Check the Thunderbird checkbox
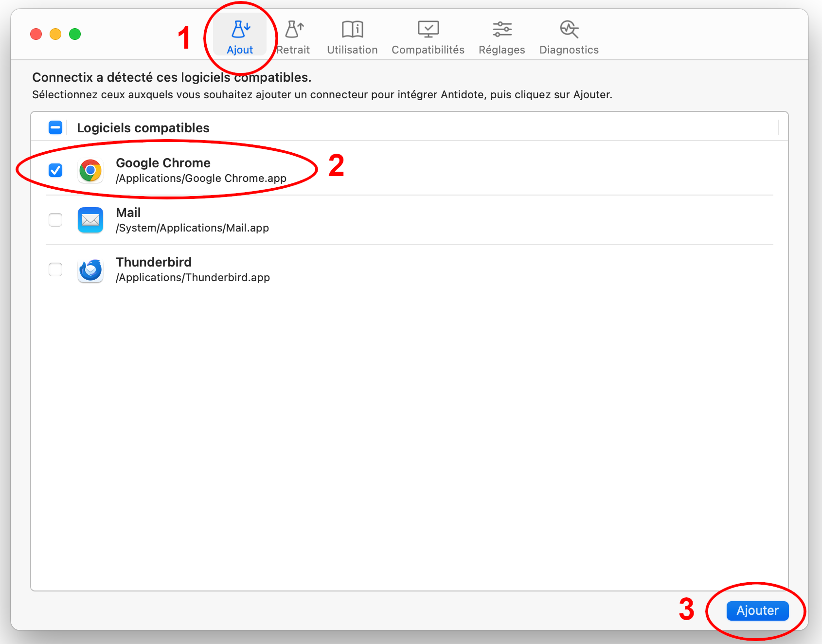This screenshot has height=644, width=822. point(55,269)
